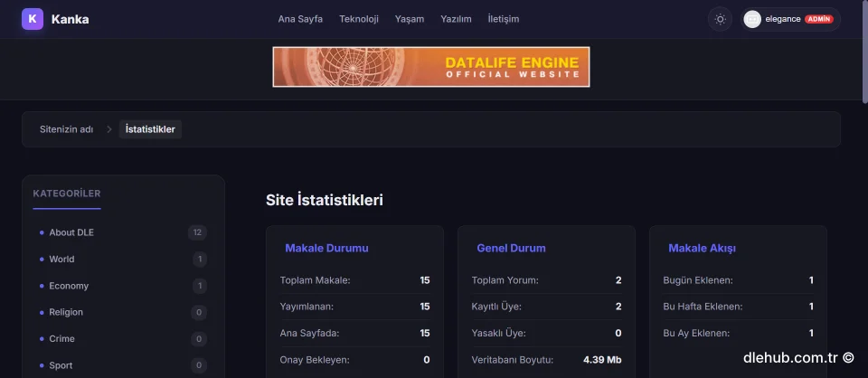Click the Datalife Engine banner
This screenshot has width=868, height=378.
(430, 67)
